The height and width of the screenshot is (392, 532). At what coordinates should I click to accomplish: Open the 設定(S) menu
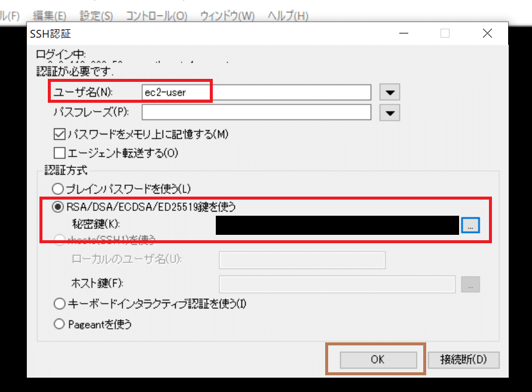(96, 16)
